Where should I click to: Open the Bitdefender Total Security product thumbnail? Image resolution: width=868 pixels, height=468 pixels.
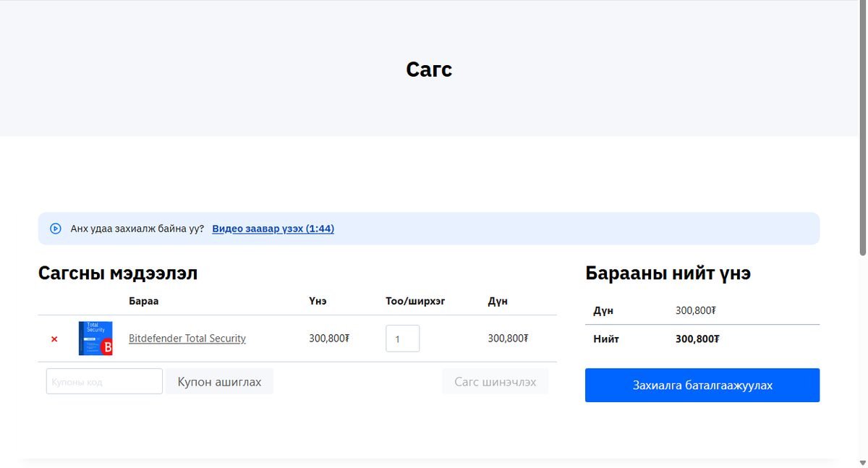[95, 339]
